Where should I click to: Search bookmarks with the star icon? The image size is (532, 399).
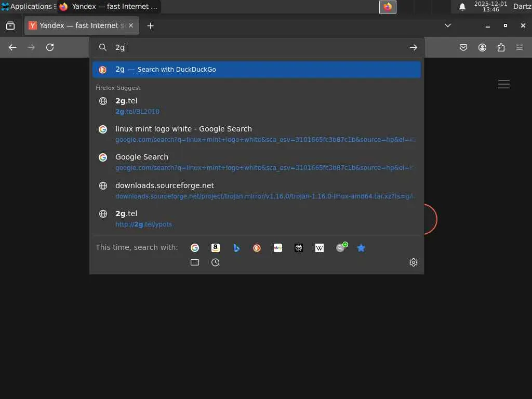(x=362, y=248)
